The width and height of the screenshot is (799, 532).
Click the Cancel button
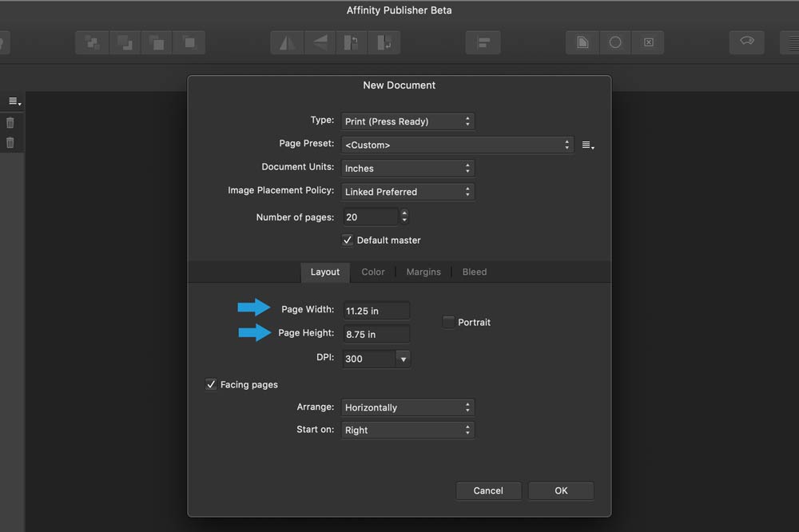pos(488,490)
